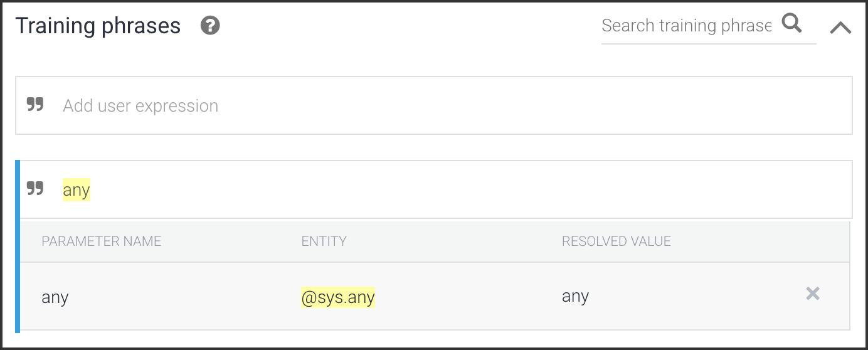Image resolution: width=868 pixels, height=350 pixels.
Task: Click the PARAMETER NAME column header
Action: (101, 241)
